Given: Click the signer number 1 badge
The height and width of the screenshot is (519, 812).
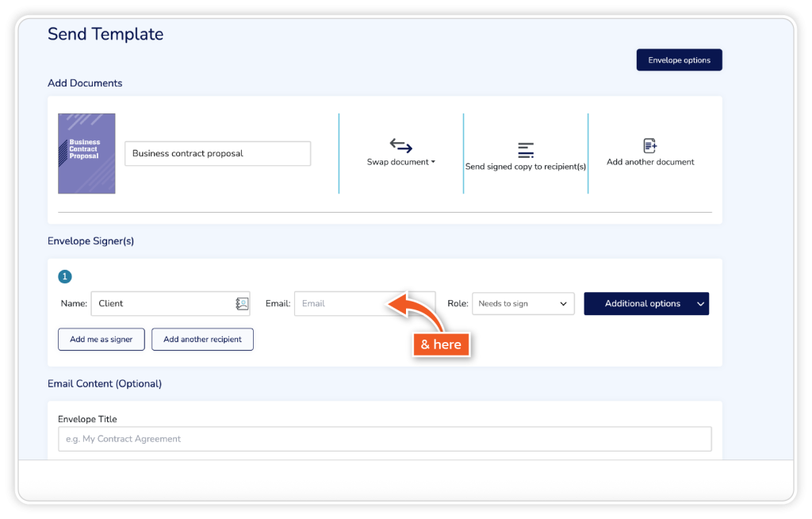Looking at the screenshot, I should point(65,277).
